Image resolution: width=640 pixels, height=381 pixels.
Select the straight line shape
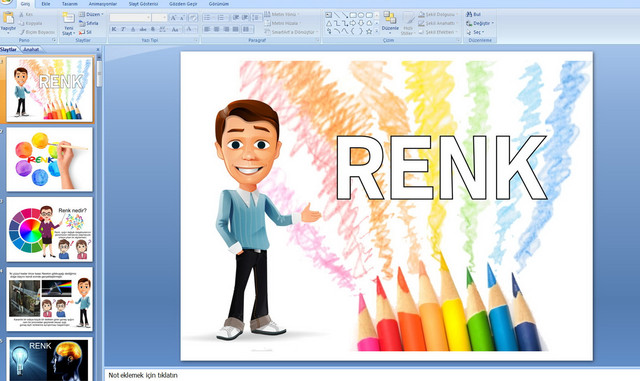click(x=337, y=15)
